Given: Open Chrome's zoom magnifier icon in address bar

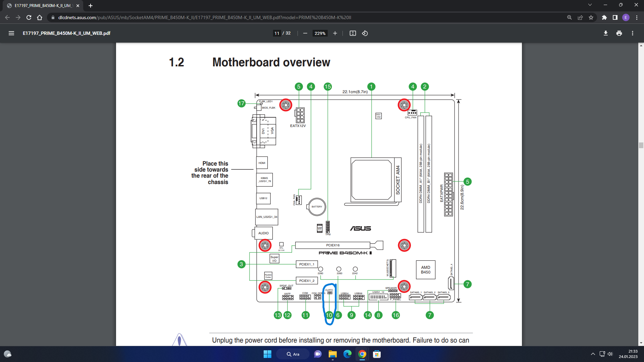Looking at the screenshot, I should (569, 17).
